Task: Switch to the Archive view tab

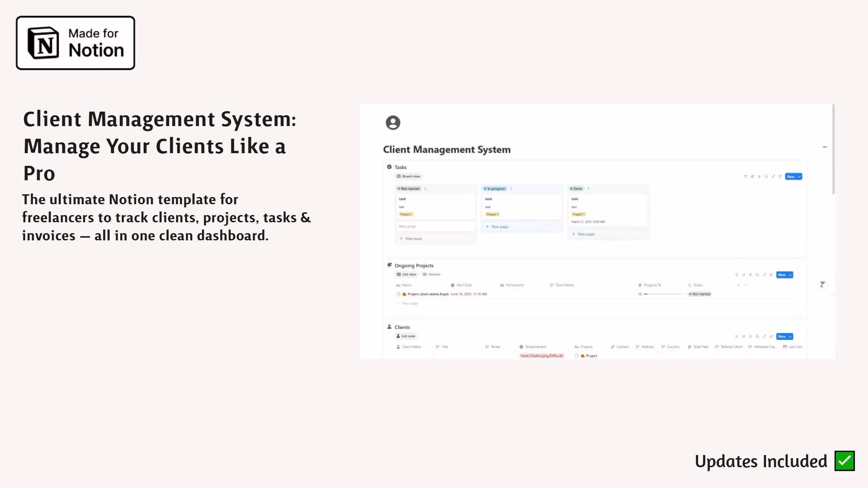Action: coord(432,274)
